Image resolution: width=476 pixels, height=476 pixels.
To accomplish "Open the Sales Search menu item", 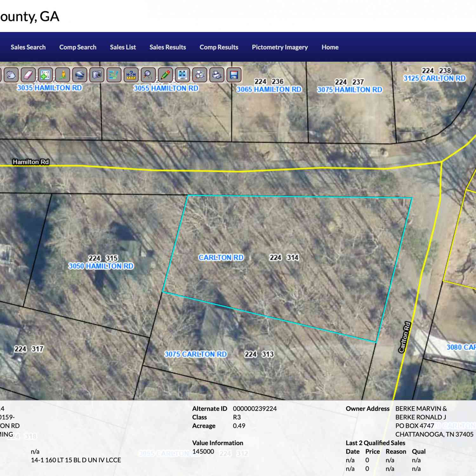I will click(28, 47).
